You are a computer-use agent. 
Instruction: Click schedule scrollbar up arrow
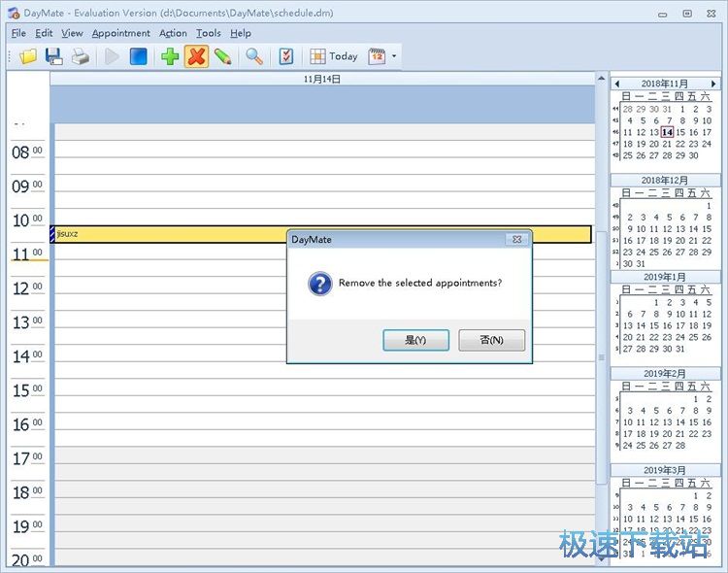601,78
